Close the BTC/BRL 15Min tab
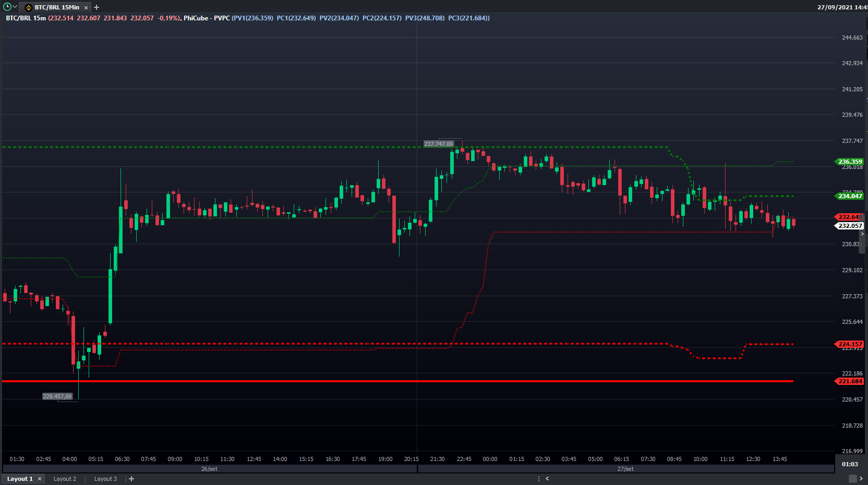 (x=86, y=8)
